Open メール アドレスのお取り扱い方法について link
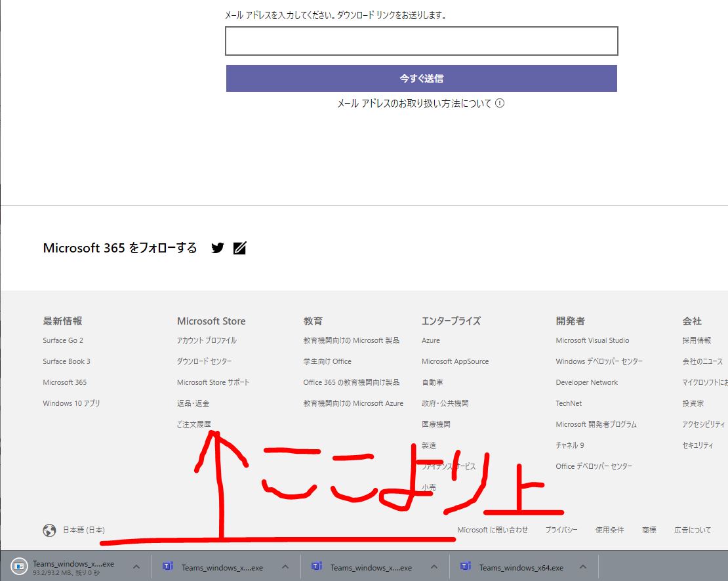The image size is (728, 581). coord(414,103)
